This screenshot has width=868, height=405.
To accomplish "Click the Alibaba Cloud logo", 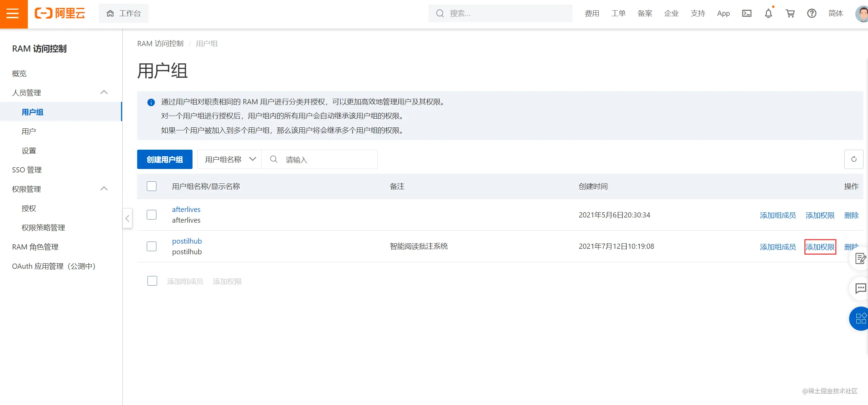I will (60, 13).
